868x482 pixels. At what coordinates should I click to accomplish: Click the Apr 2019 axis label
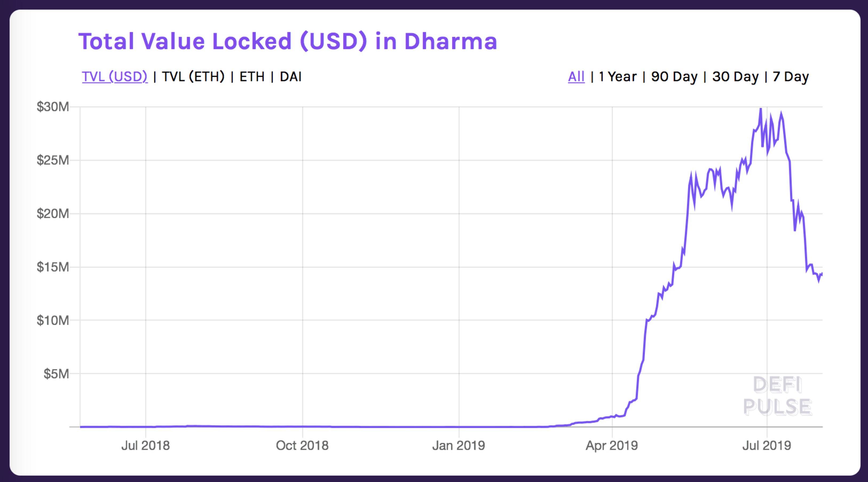pos(611,446)
